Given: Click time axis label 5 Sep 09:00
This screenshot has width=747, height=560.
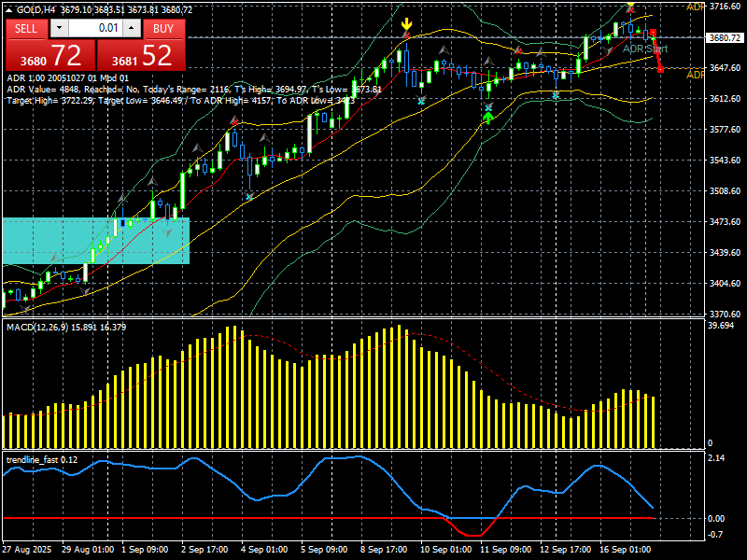Looking at the screenshot, I should click(x=324, y=550).
